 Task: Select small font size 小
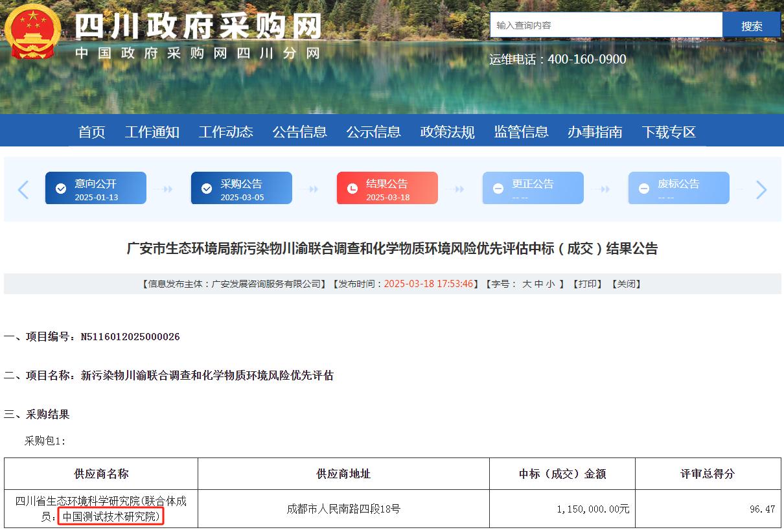click(x=550, y=284)
